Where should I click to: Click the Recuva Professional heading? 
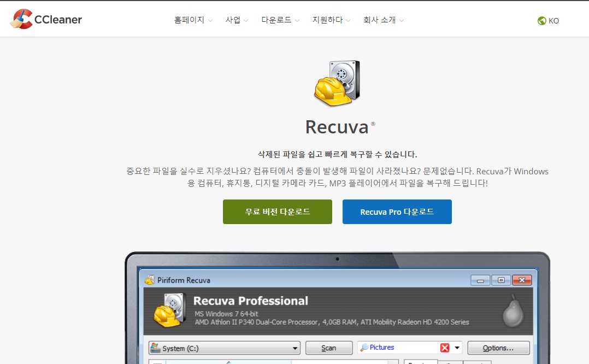[251, 301]
